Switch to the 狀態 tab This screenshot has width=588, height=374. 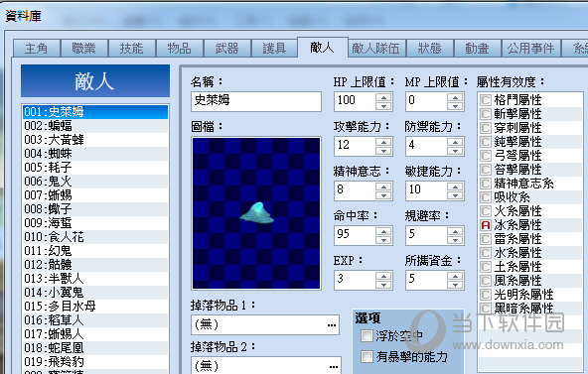coord(430,49)
